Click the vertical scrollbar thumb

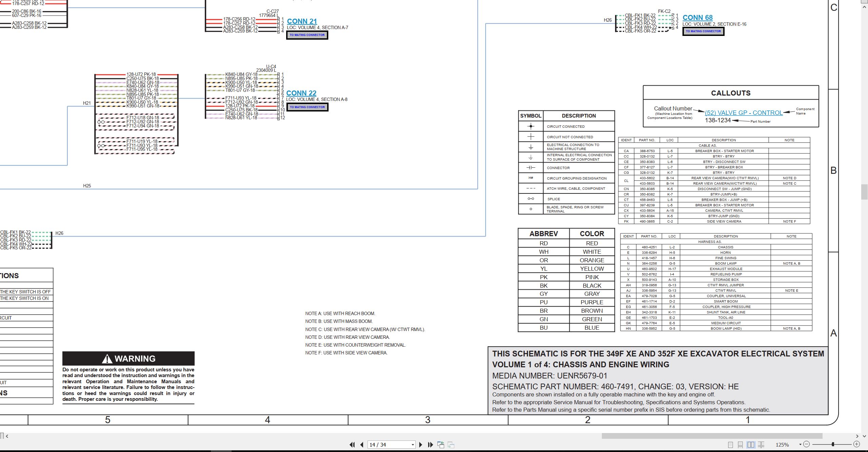(x=864, y=192)
